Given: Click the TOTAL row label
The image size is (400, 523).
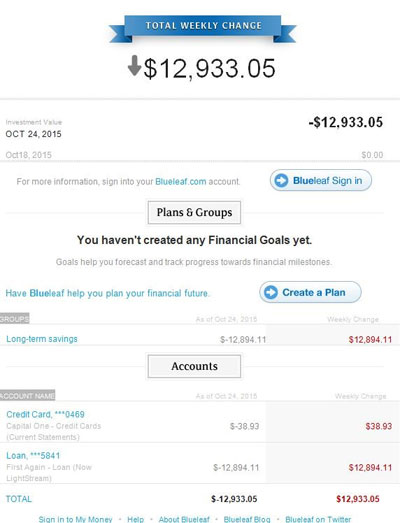Looking at the screenshot, I should [19, 499].
